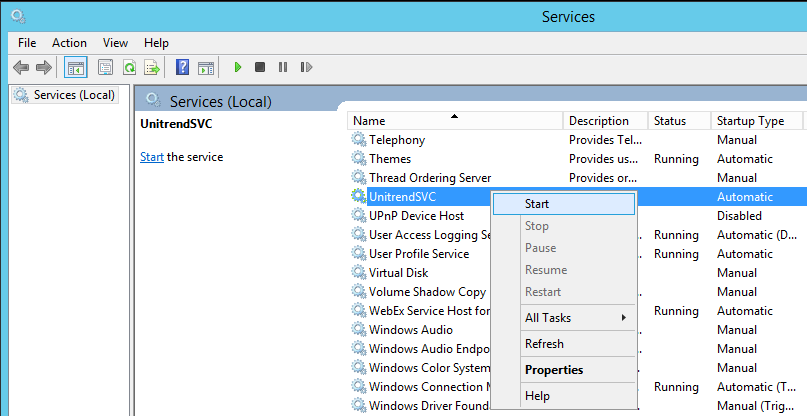Screen dimensions: 807x416
Task: Toggle Show/Hide Console Tree icon
Action: point(76,67)
